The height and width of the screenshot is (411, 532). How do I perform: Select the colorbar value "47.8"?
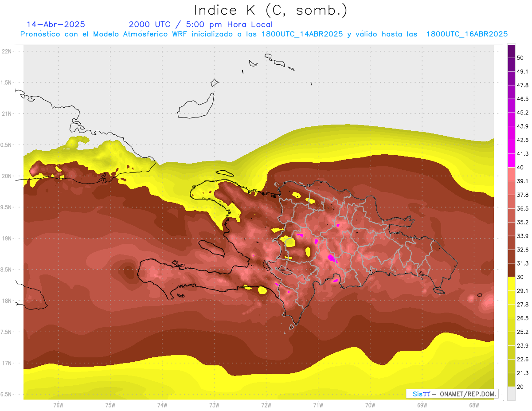pyautogui.click(x=522, y=85)
